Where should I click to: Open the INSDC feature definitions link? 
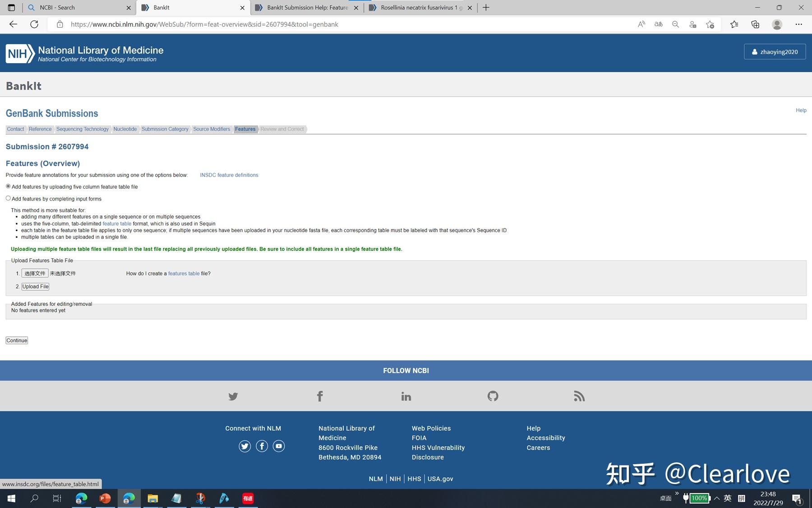[229, 175]
